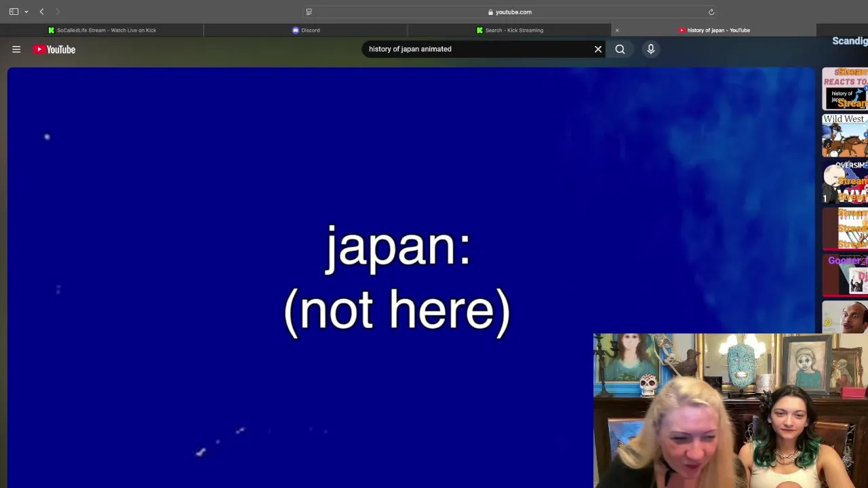
Task: Switch to SoCalledLife Stream Kick tab
Action: point(102,30)
